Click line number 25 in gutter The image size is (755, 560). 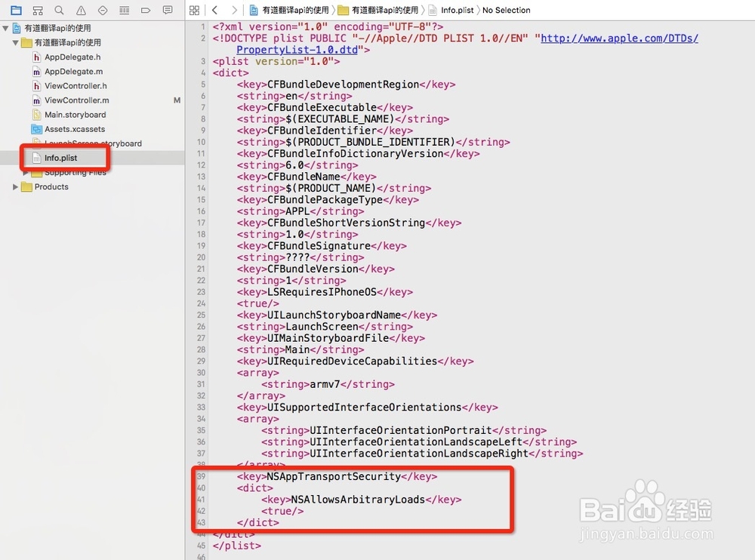point(202,315)
